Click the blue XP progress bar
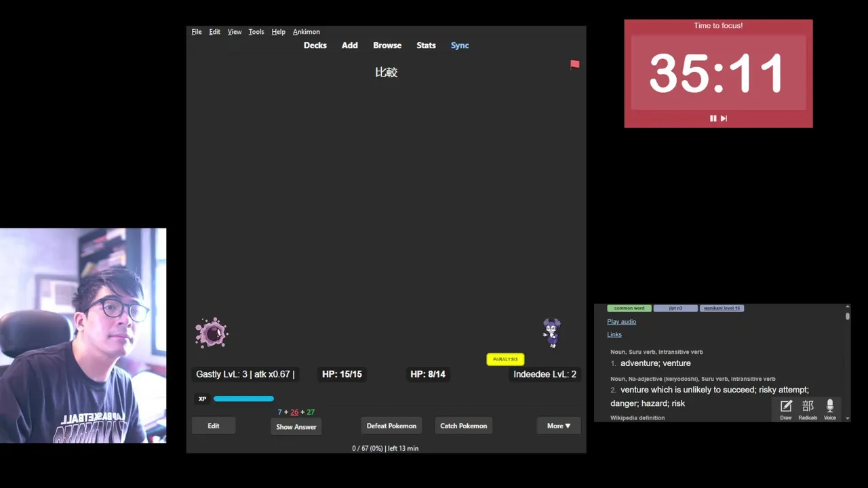The width and height of the screenshot is (868, 488). tap(244, 399)
